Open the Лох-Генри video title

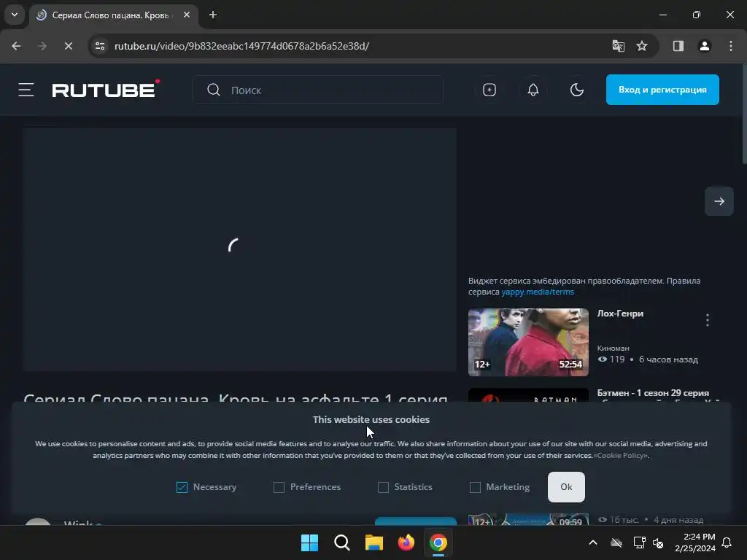point(620,314)
